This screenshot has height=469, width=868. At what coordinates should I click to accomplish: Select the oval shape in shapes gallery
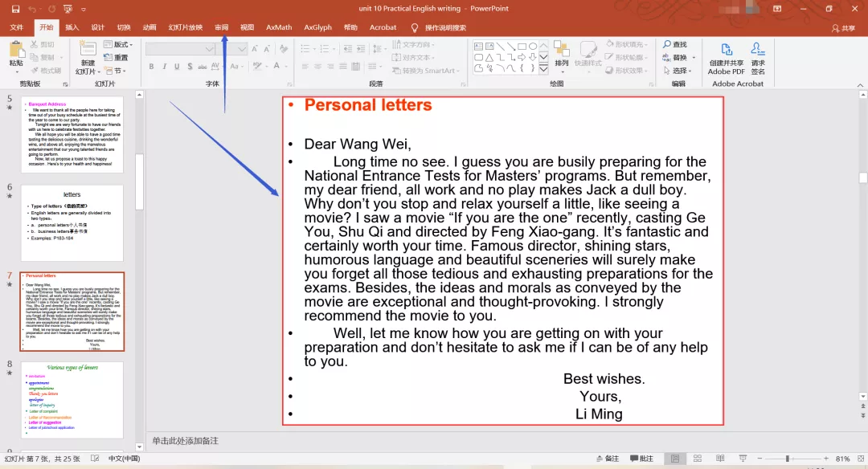pos(533,47)
